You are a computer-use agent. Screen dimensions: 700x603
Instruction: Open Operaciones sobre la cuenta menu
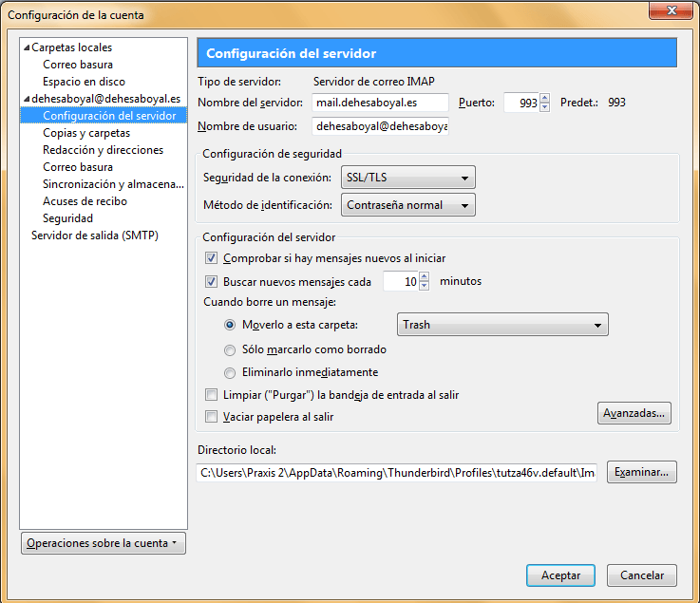coord(104,543)
